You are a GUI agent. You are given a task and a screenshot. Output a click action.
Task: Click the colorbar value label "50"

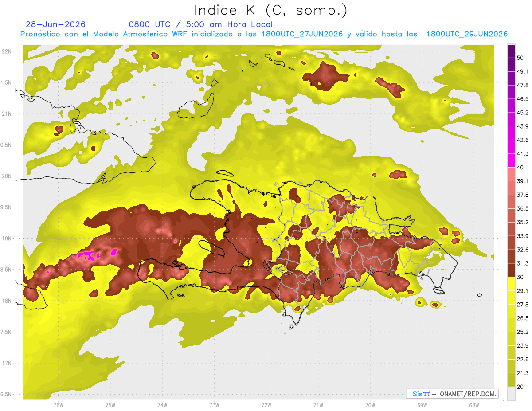point(520,58)
